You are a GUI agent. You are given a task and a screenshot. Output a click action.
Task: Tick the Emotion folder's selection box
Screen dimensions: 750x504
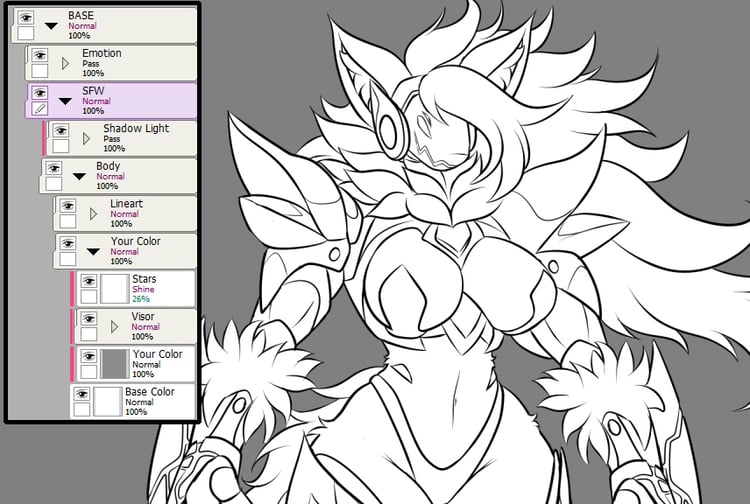tap(40, 71)
